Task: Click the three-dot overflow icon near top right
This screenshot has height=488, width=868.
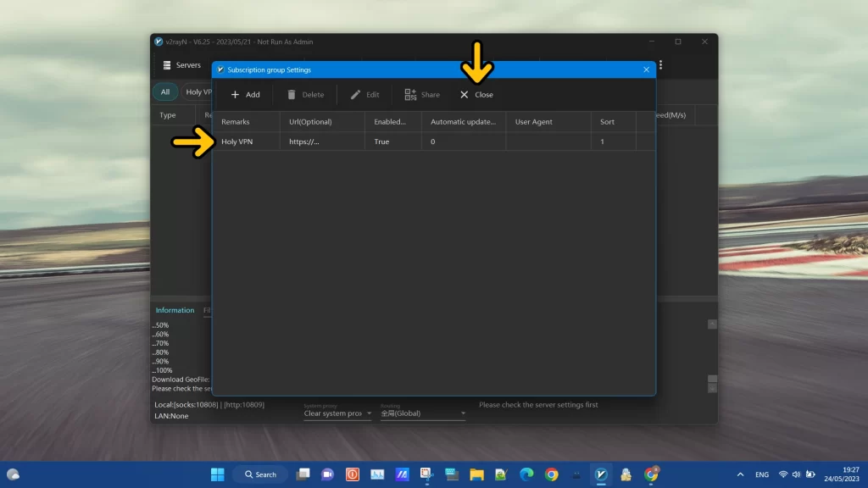Action: pyautogui.click(x=660, y=64)
